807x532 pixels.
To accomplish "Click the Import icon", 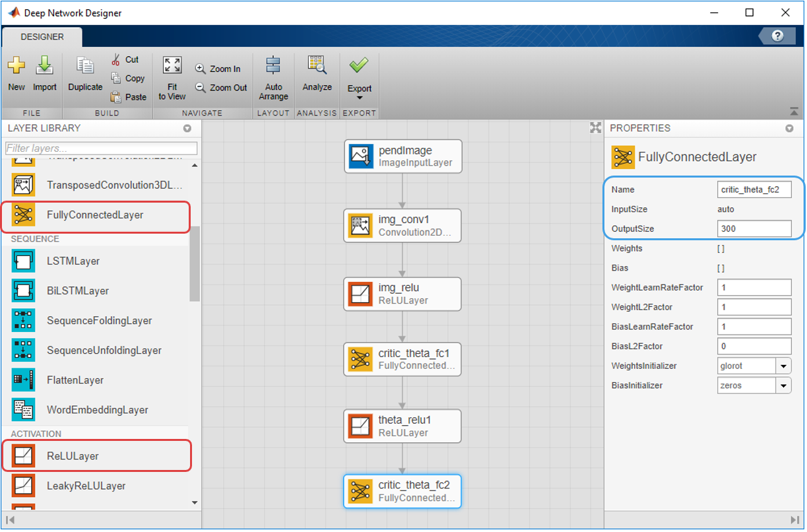I will [44, 66].
